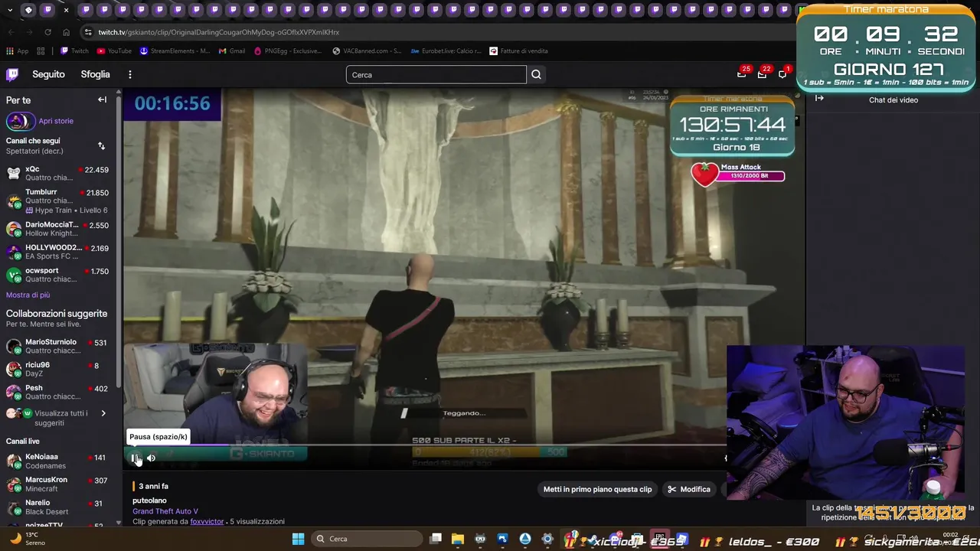Reload the page
The image size is (980, 551).
click(x=47, y=32)
